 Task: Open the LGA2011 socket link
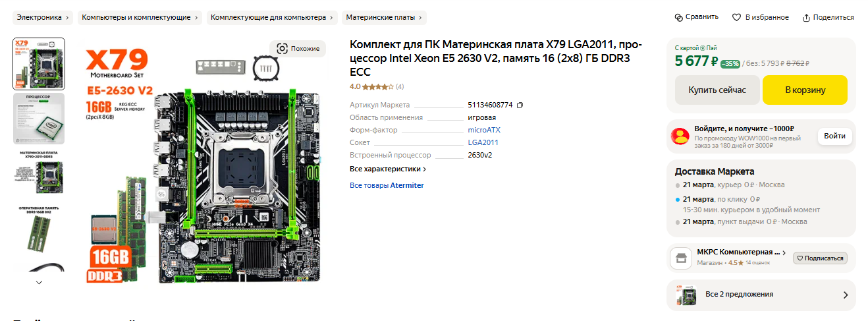pyautogui.click(x=483, y=142)
